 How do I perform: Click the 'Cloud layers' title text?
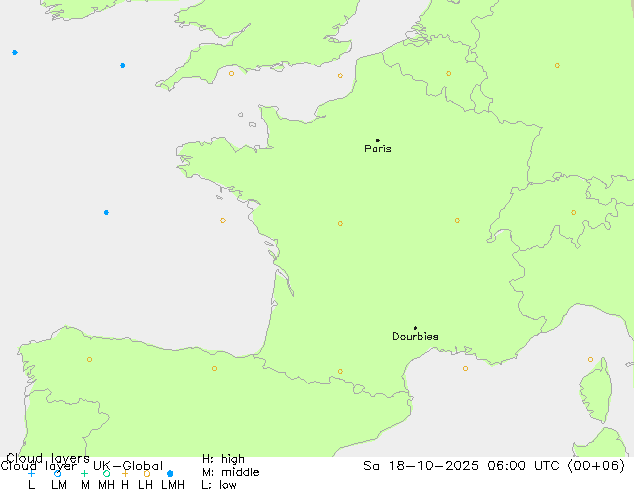[48, 458]
